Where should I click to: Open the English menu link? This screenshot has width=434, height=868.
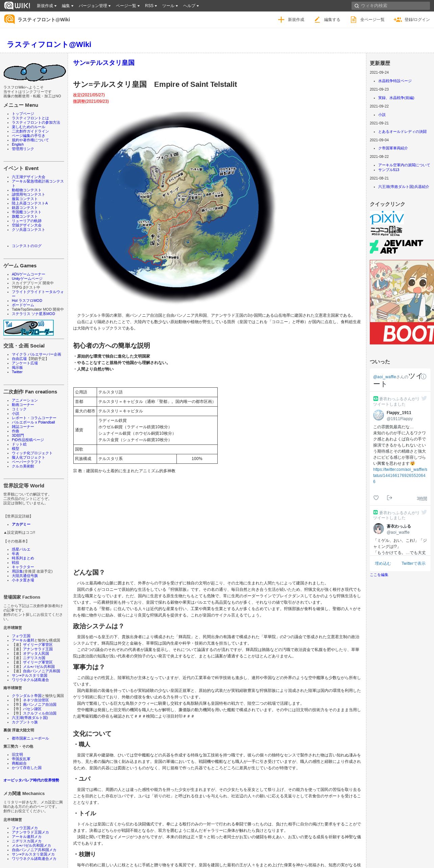pos(18,144)
